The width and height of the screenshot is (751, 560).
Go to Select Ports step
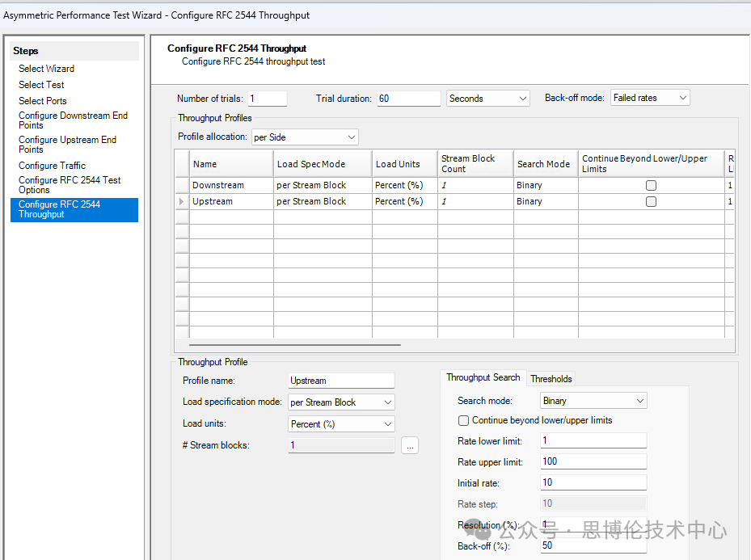tap(43, 101)
